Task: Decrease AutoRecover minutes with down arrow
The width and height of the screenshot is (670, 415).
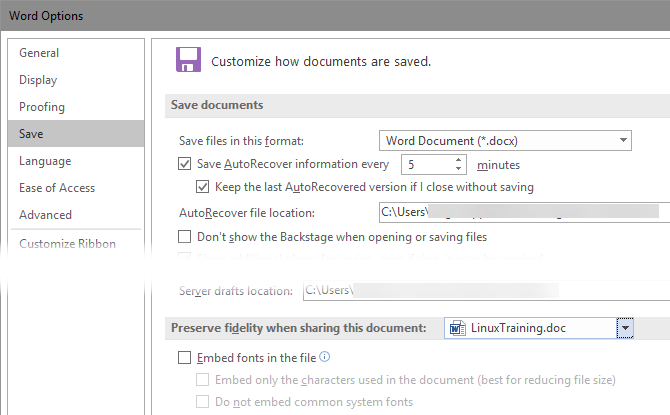Action: (459, 169)
